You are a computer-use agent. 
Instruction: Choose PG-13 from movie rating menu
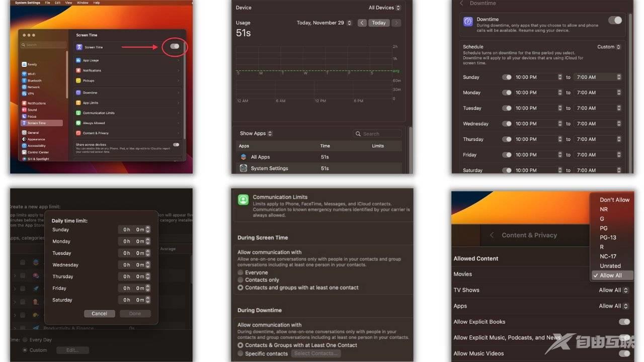click(608, 237)
